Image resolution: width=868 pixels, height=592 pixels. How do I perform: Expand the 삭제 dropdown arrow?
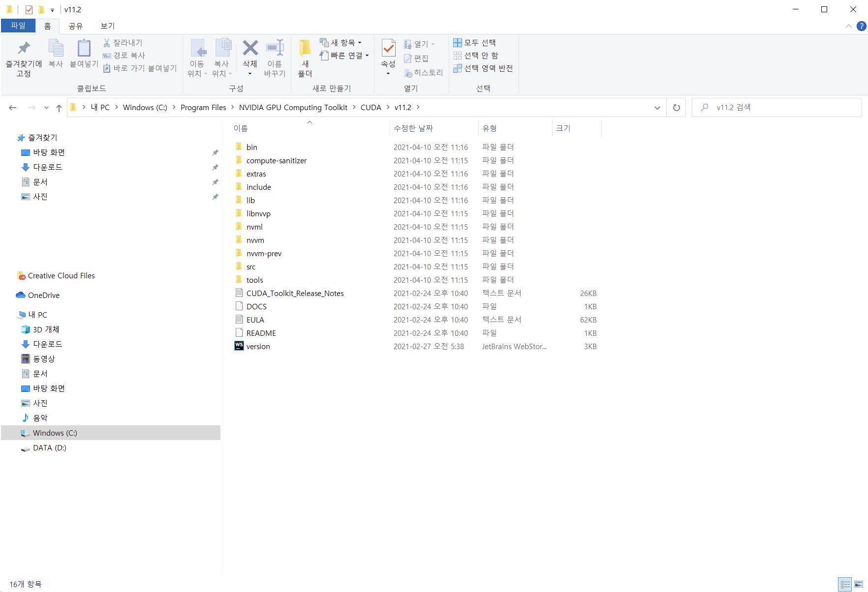250,74
